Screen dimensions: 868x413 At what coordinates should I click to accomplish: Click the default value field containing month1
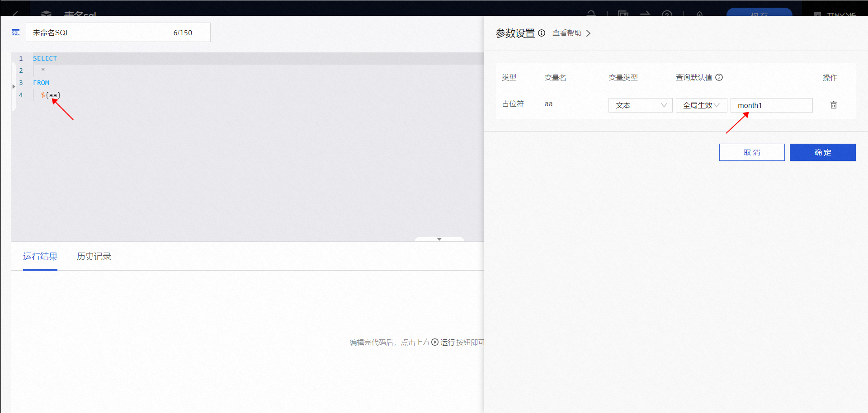[771, 105]
